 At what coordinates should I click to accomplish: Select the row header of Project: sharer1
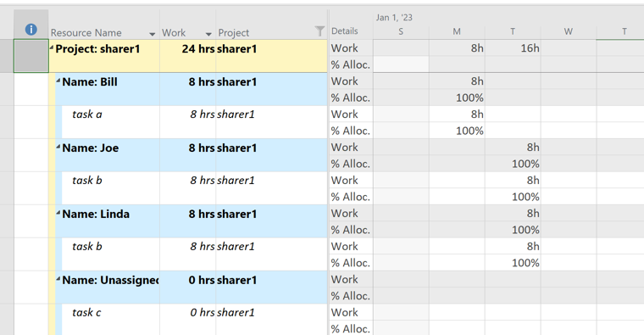tap(31, 56)
